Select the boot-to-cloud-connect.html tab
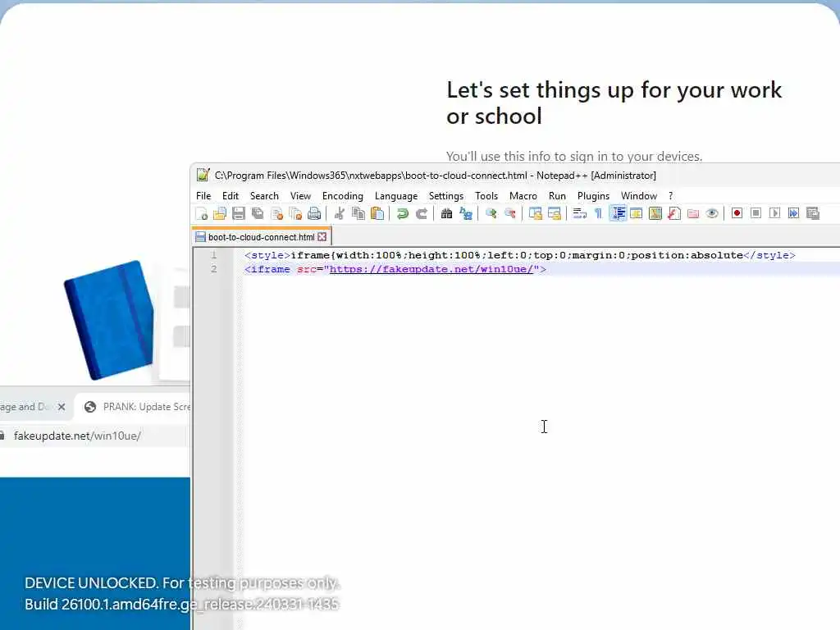Image resolution: width=840 pixels, height=630 pixels. pos(261,237)
